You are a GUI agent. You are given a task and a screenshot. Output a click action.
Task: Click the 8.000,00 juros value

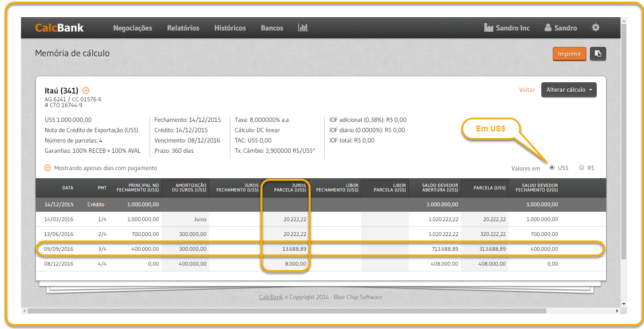coord(295,264)
